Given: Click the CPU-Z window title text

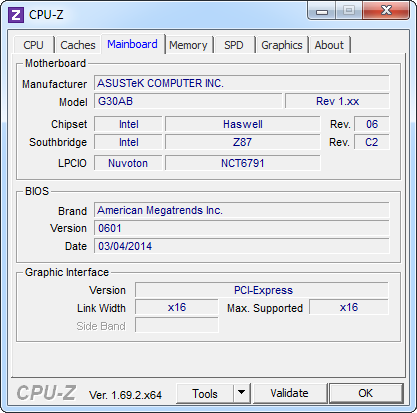Looking at the screenshot, I should pyautogui.click(x=46, y=15).
